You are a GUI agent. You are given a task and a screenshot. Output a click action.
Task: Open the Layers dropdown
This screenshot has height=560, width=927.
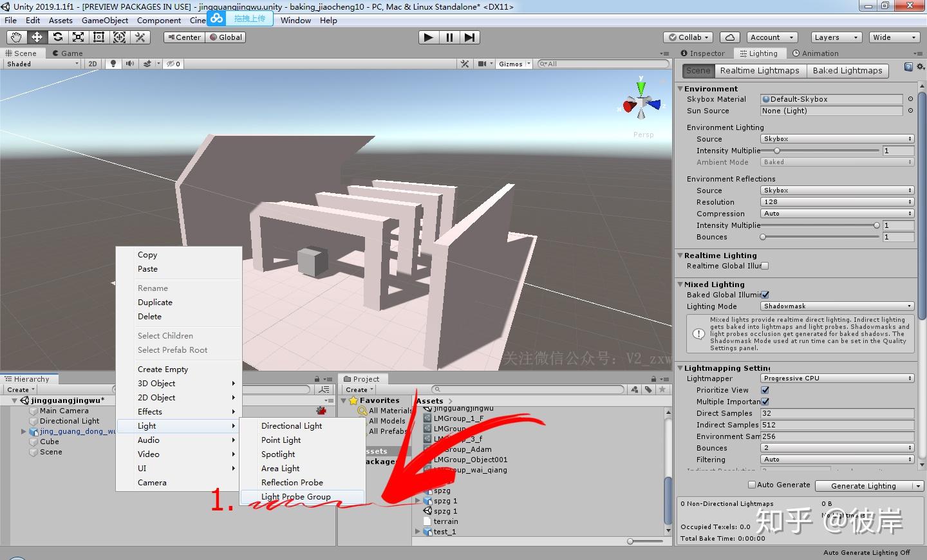click(835, 37)
